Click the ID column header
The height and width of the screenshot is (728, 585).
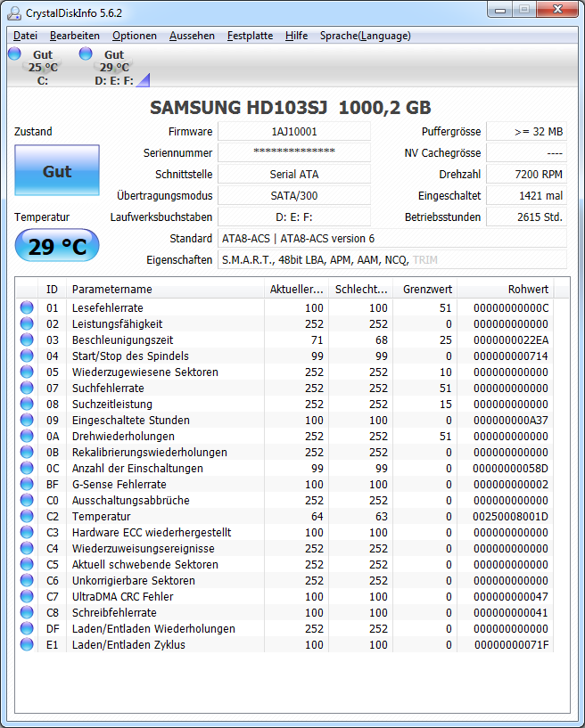point(52,289)
